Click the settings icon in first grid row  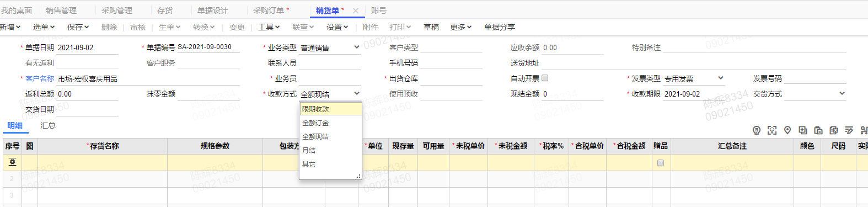(12, 162)
